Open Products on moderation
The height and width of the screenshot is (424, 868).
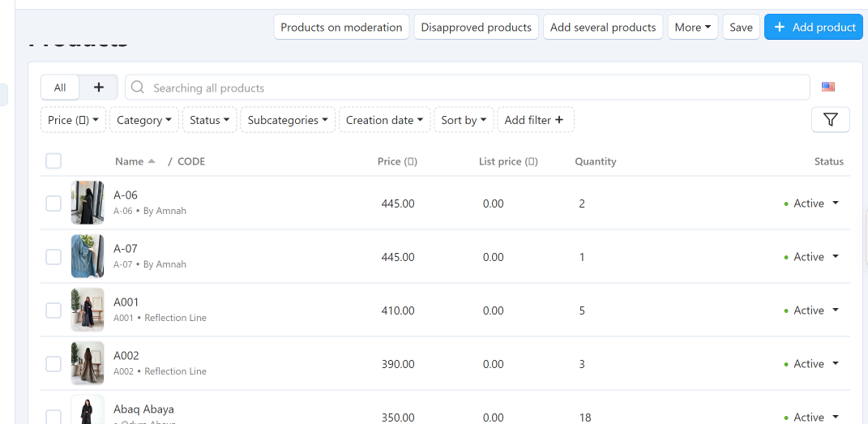point(341,27)
